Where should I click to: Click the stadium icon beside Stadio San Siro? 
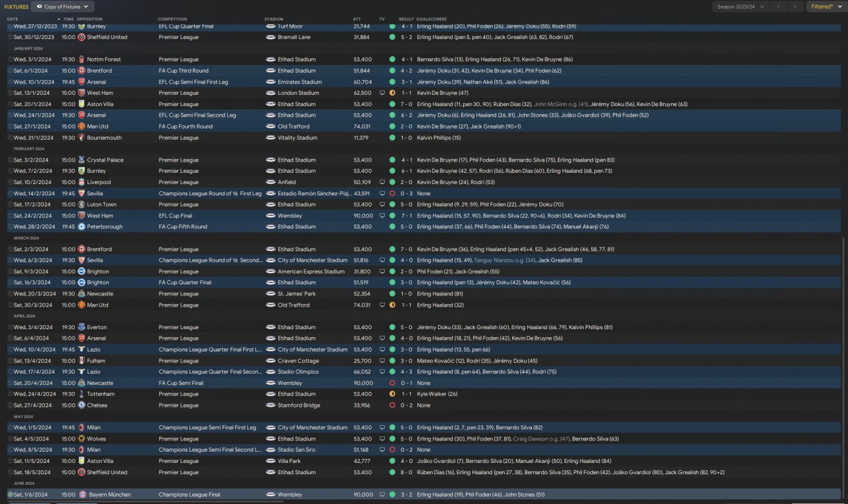(x=270, y=450)
